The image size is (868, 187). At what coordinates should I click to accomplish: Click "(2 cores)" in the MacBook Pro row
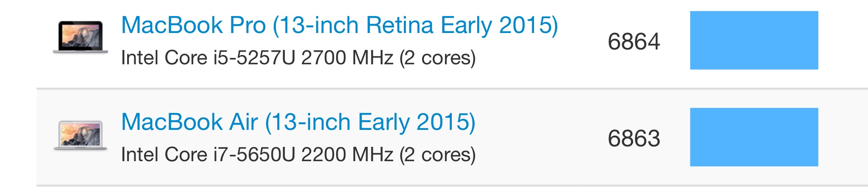point(437,58)
